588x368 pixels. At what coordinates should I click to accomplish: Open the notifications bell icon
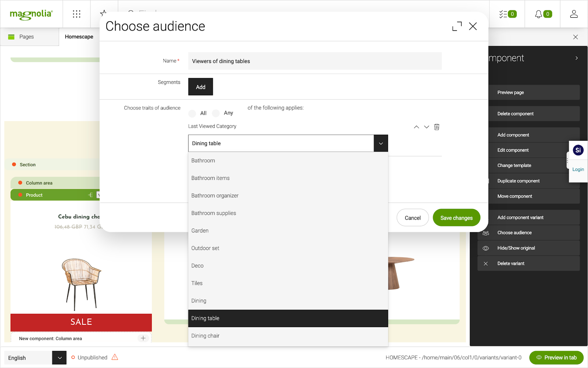(539, 14)
